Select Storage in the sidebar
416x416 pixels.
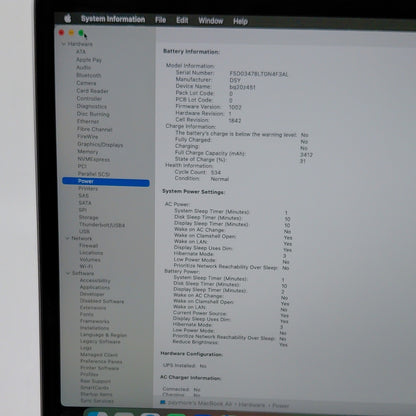point(89,217)
